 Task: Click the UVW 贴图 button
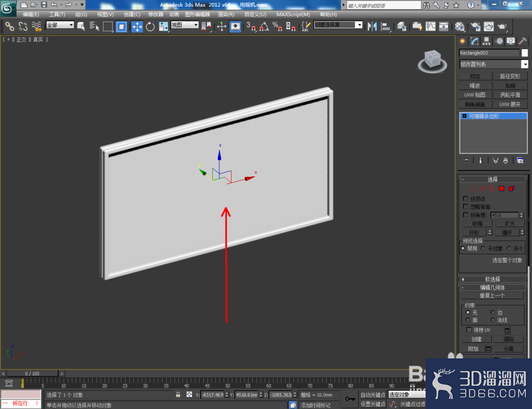coord(475,95)
